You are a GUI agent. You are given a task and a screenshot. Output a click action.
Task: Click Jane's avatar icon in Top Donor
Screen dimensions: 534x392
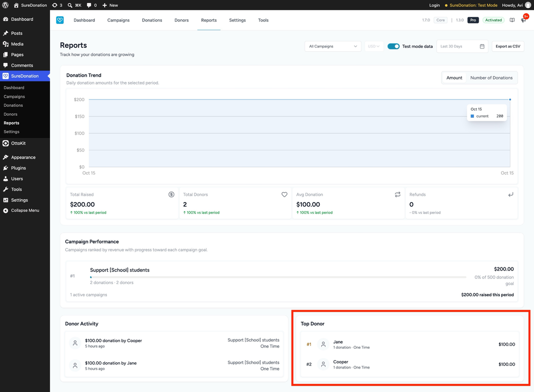(x=323, y=345)
